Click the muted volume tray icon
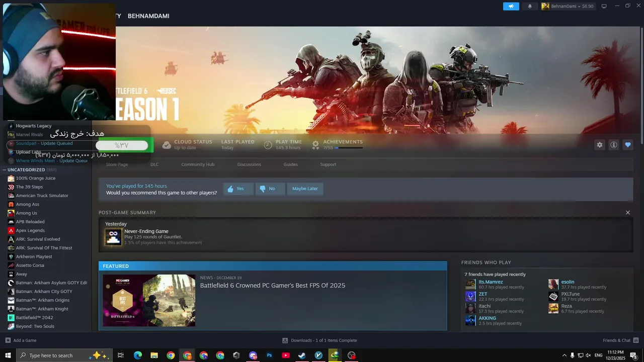The height and width of the screenshot is (362, 644). [x=588, y=355]
